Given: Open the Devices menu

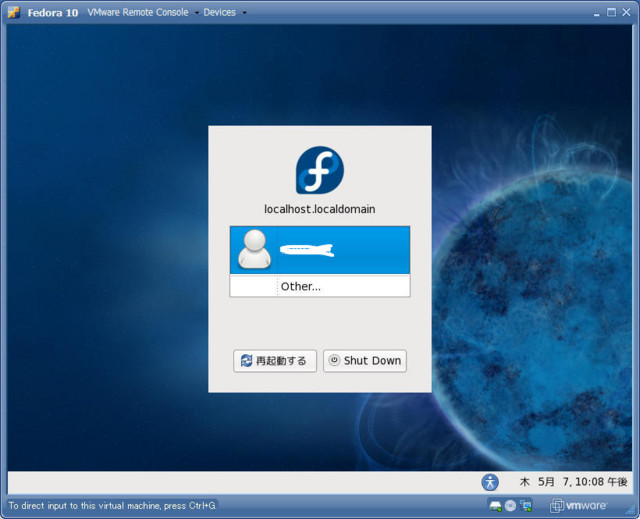Looking at the screenshot, I should tap(220, 12).
